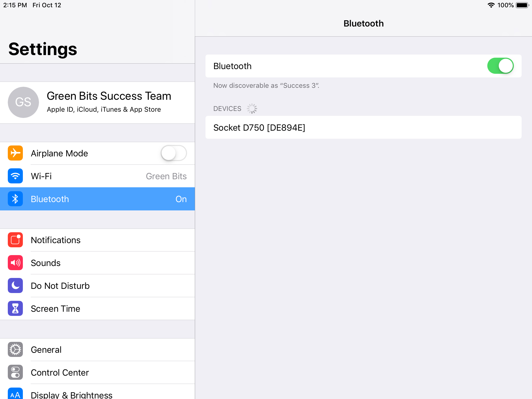Tap the 100% battery percentage

click(x=506, y=5)
